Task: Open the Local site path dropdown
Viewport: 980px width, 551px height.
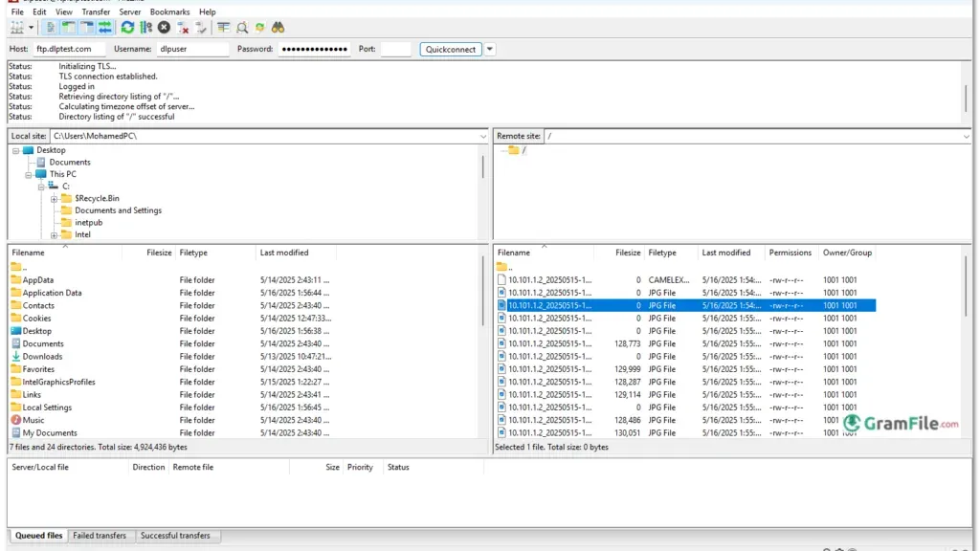Action: pos(483,136)
